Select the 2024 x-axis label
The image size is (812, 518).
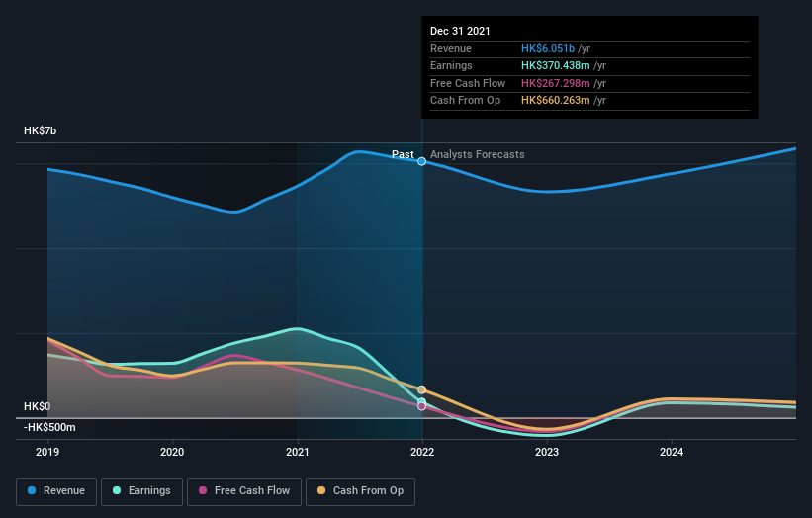pyautogui.click(x=672, y=453)
